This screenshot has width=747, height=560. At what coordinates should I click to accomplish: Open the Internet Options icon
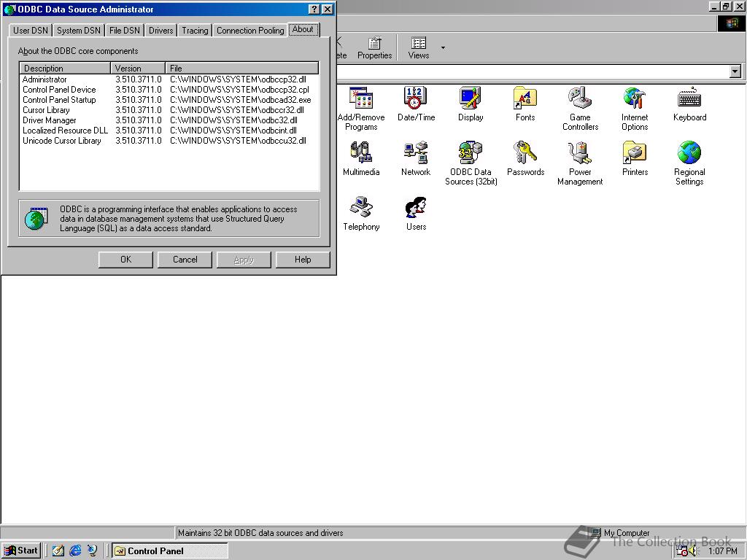tap(635, 108)
